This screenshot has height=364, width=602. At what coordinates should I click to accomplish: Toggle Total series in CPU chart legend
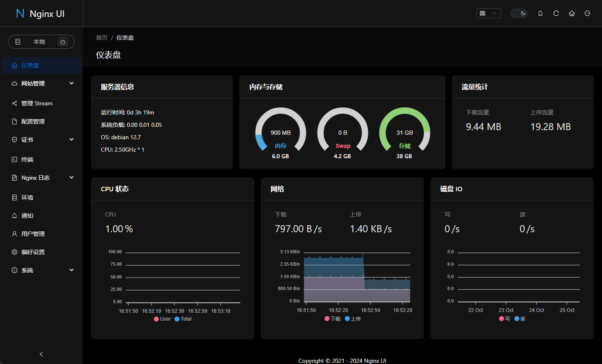tap(183, 319)
